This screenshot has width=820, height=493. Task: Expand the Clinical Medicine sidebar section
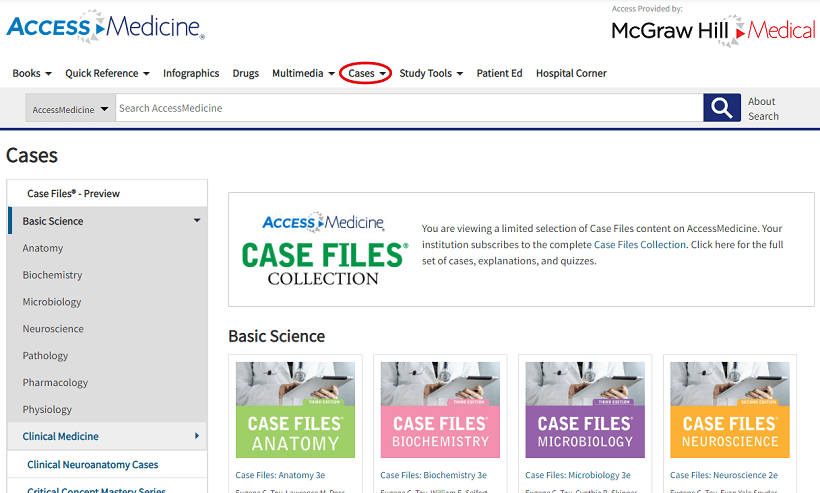[x=108, y=436]
